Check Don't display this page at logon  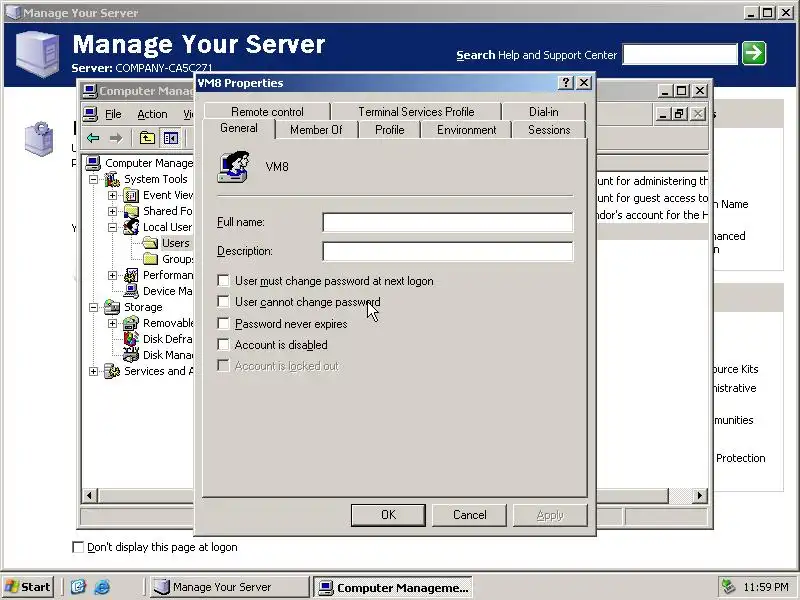click(x=78, y=547)
